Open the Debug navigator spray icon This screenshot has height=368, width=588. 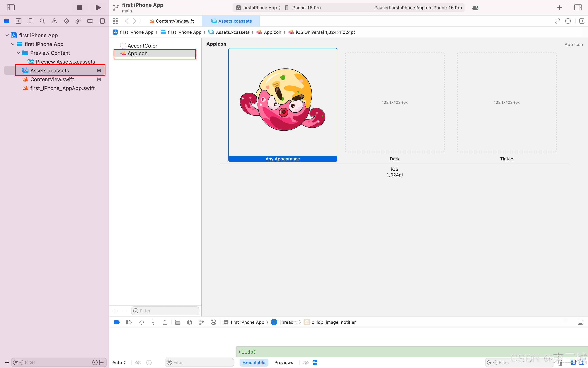pyautogui.click(x=78, y=21)
